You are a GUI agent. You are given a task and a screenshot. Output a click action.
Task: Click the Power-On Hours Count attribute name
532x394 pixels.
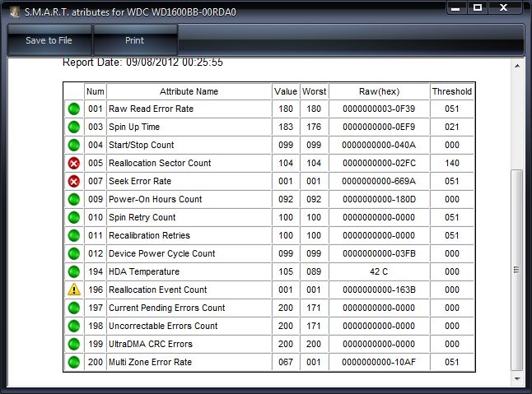click(155, 199)
